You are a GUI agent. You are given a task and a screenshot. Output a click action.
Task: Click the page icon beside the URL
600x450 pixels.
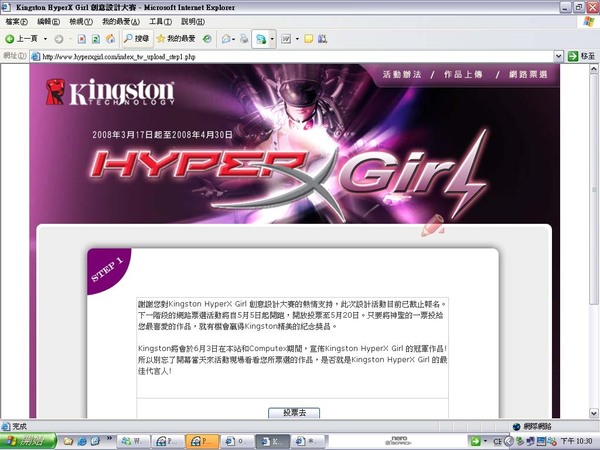pyautogui.click(x=35, y=57)
